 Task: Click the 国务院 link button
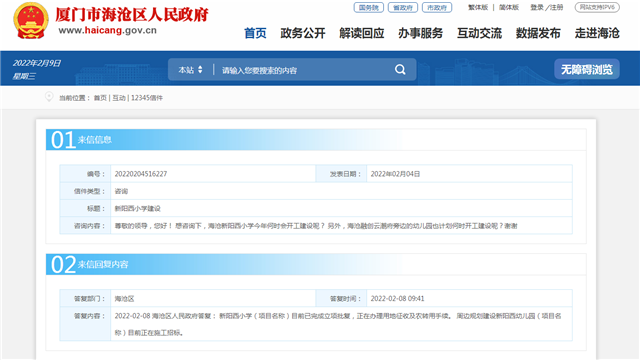tap(369, 7)
